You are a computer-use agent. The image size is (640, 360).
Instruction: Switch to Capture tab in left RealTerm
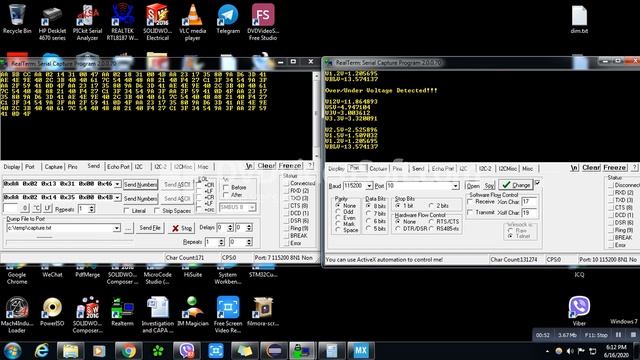(x=53, y=167)
